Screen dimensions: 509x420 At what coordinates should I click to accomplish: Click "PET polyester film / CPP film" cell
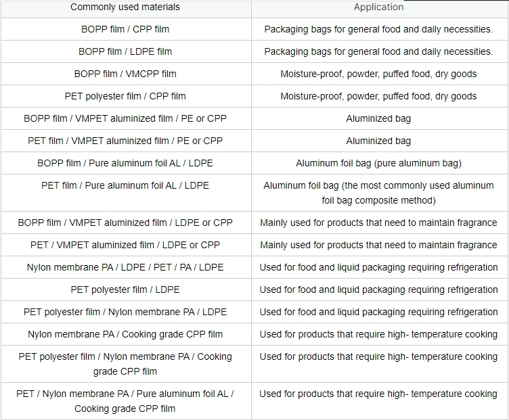tap(125, 96)
